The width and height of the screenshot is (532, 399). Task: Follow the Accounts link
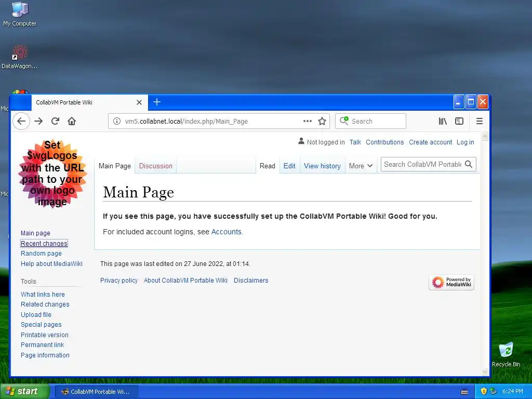[x=227, y=232]
